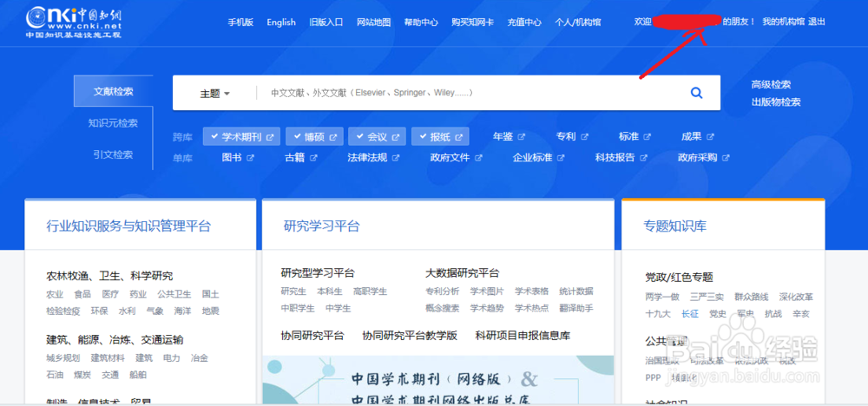This screenshot has height=406, width=868.
Task: Open the 两学一做 topic link
Action: point(661,297)
